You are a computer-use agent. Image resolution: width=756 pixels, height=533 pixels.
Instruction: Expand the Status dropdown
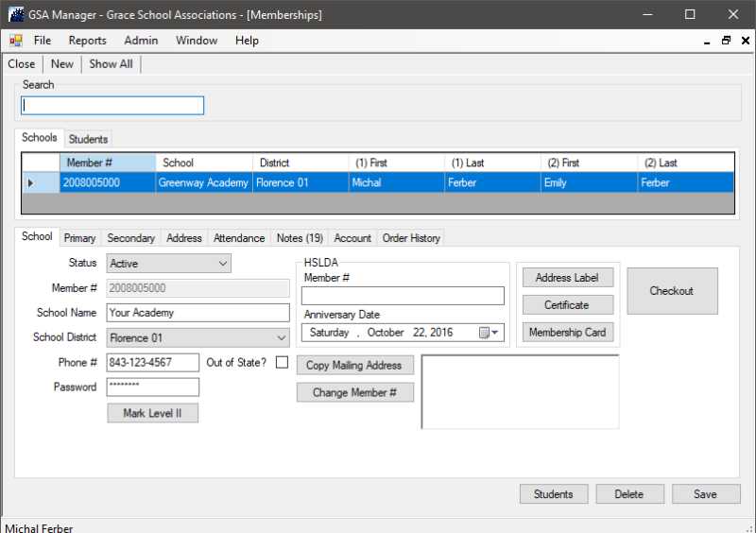pos(222,264)
